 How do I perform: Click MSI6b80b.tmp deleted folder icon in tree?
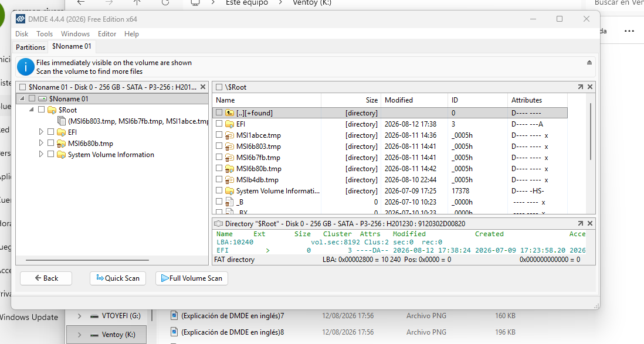click(x=61, y=143)
